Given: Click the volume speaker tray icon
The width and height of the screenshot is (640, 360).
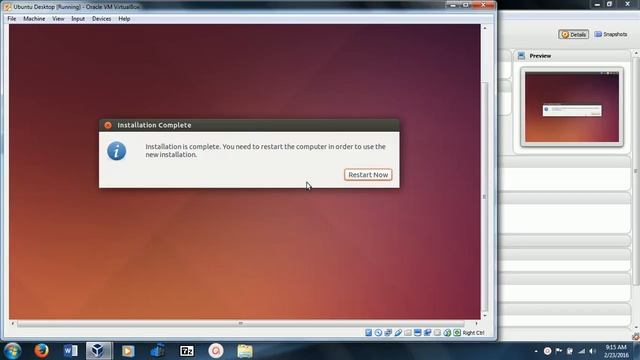Looking at the screenshot, I should click(593, 351).
